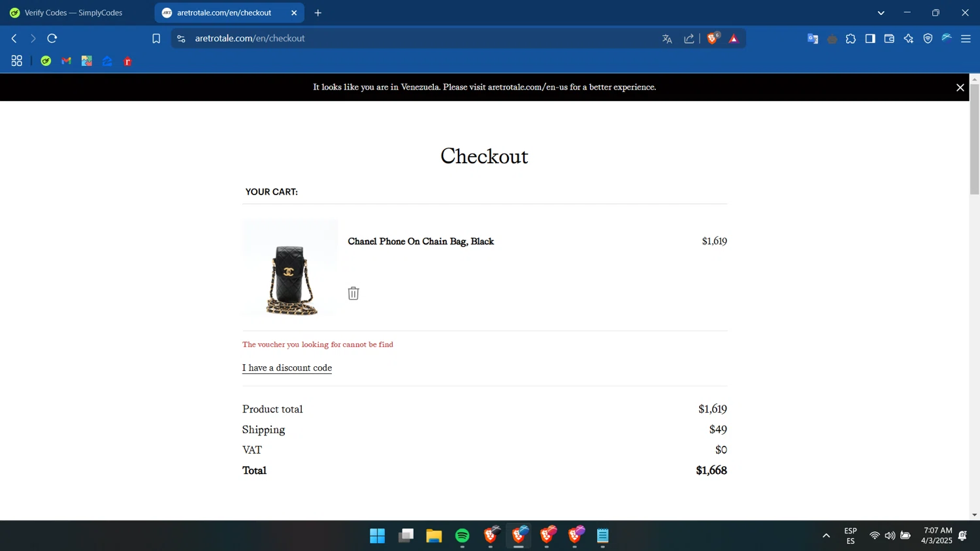Screen dimensions: 980x551
Task: Open the extensions puzzle icon
Action: 851,39
